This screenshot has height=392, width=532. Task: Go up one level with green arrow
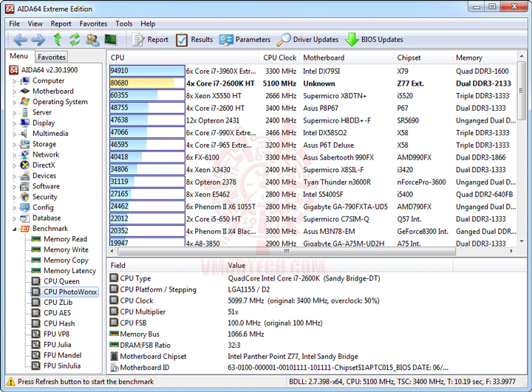[x=58, y=40]
